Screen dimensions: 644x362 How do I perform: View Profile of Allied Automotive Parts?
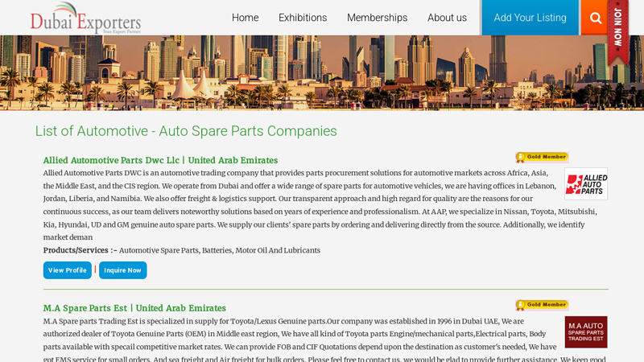68,270
